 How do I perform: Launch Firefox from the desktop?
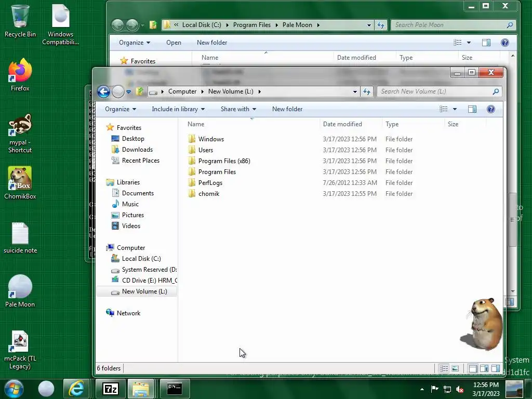pos(20,75)
